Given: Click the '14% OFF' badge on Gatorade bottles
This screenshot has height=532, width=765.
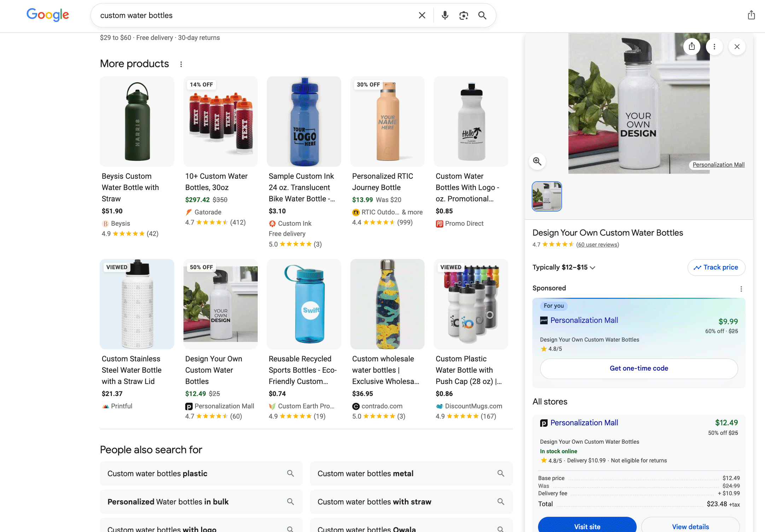Looking at the screenshot, I should [x=201, y=85].
